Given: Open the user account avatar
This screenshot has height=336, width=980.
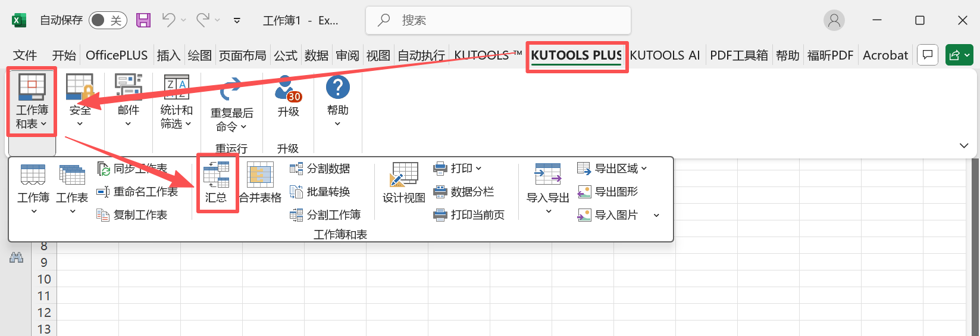Looking at the screenshot, I should click(x=834, y=20).
